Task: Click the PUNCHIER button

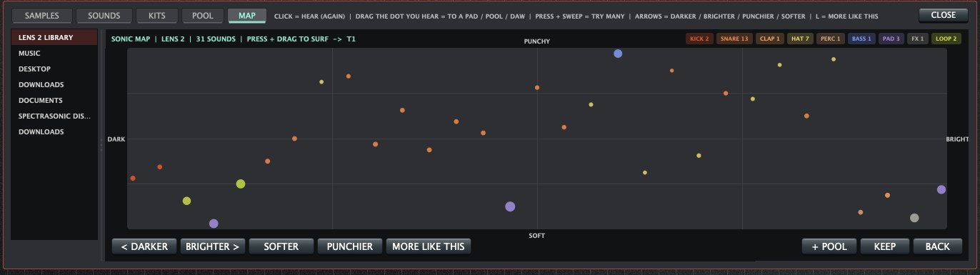Action: (350, 246)
